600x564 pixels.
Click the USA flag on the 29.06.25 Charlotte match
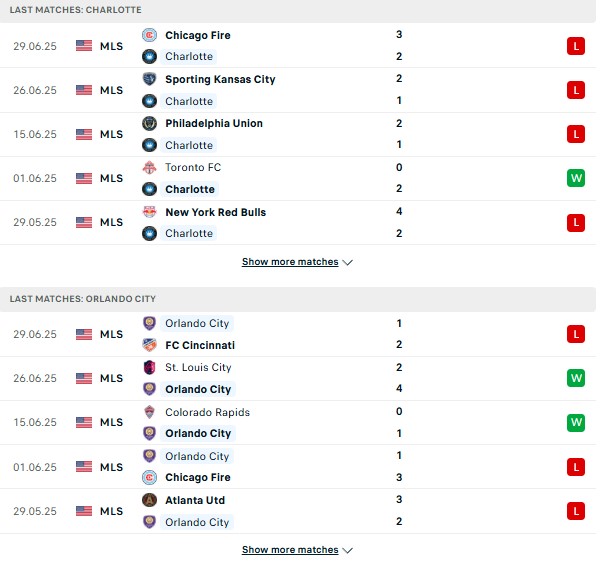(x=84, y=46)
